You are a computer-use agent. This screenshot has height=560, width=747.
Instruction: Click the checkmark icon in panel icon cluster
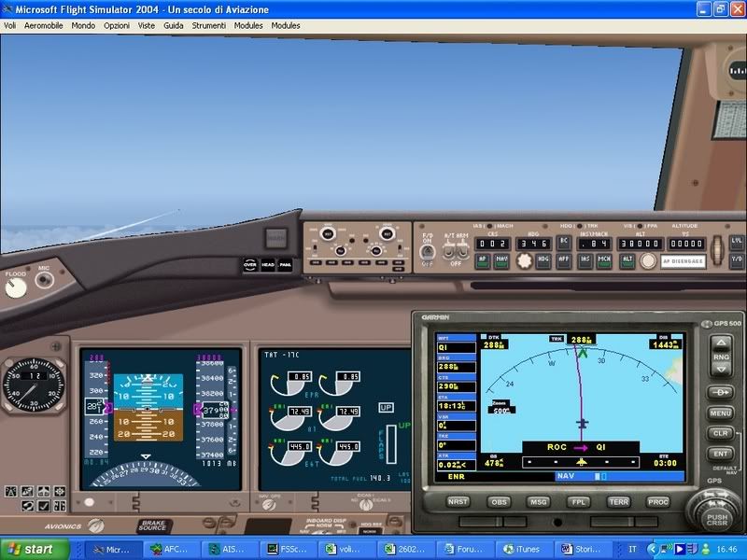(x=43, y=506)
